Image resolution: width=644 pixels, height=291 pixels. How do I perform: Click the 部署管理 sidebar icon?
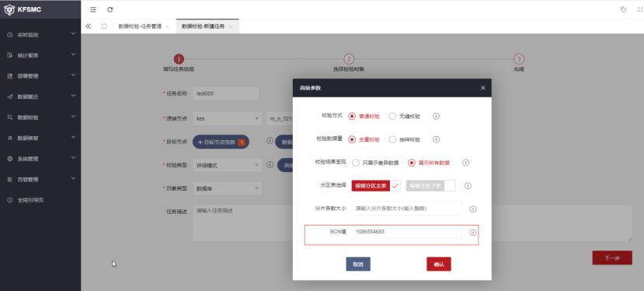pos(10,76)
